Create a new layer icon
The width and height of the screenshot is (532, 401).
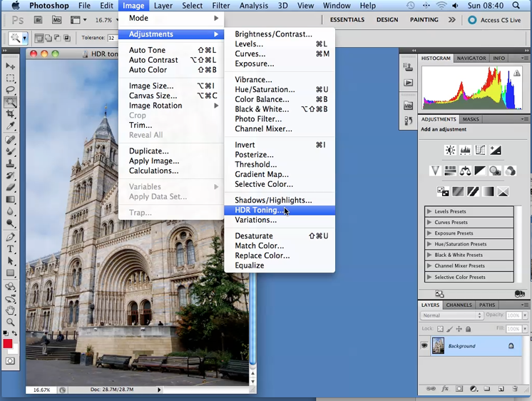[501, 389]
